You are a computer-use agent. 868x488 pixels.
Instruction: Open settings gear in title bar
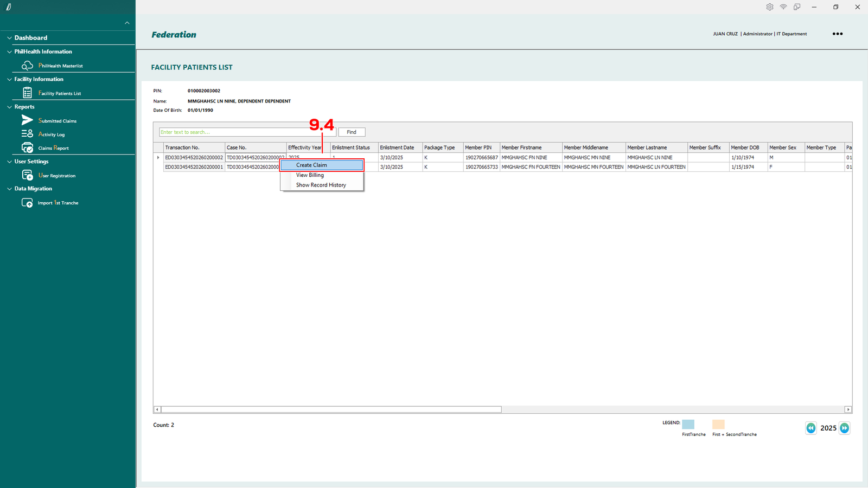point(769,7)
